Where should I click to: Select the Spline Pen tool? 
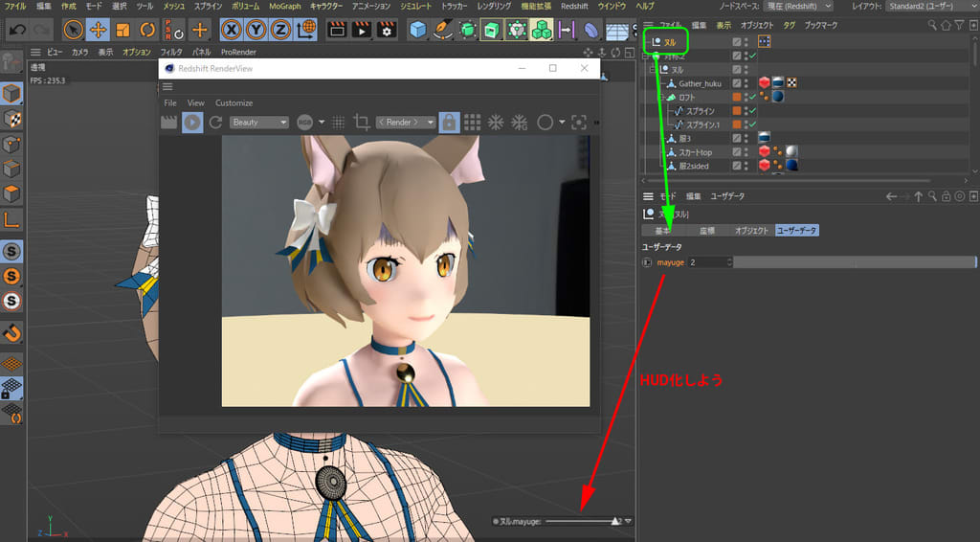coord(442,30)
